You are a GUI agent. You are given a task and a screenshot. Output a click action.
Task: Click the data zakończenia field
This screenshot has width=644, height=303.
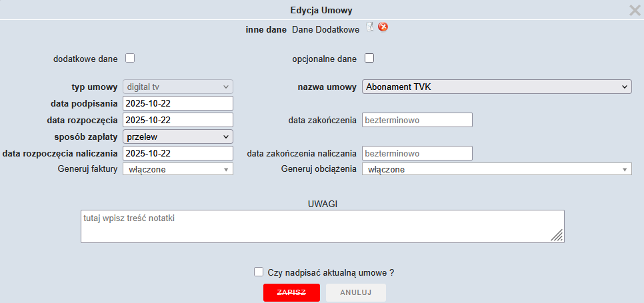tap(417, 120)
